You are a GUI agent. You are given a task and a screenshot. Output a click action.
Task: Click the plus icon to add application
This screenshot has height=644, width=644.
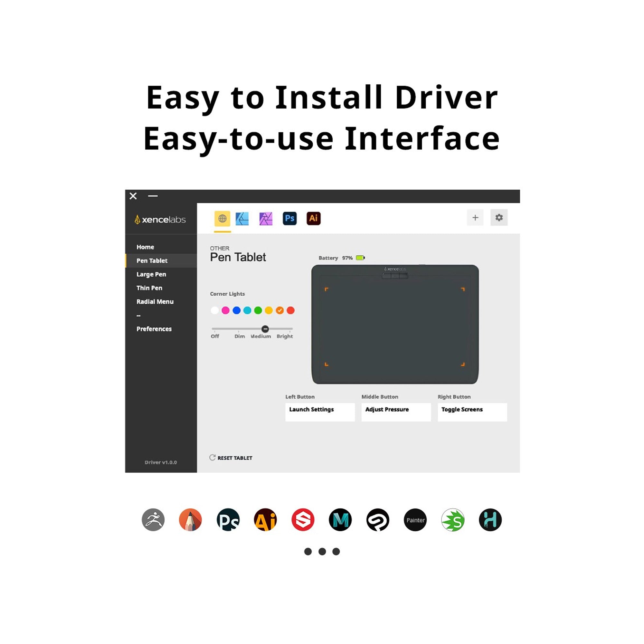point(475,218)
